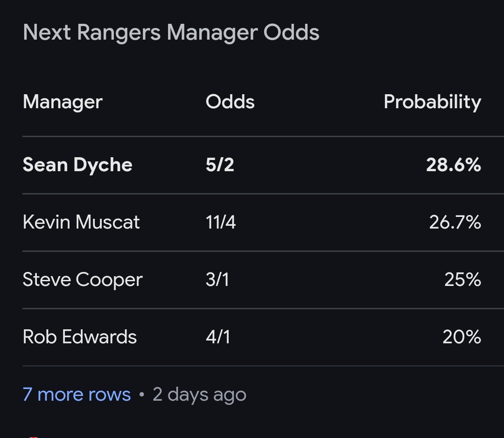The image size is (504, 438).
Task: Click the "2 days ago" timestamp
Action: [x=199, y=395]
